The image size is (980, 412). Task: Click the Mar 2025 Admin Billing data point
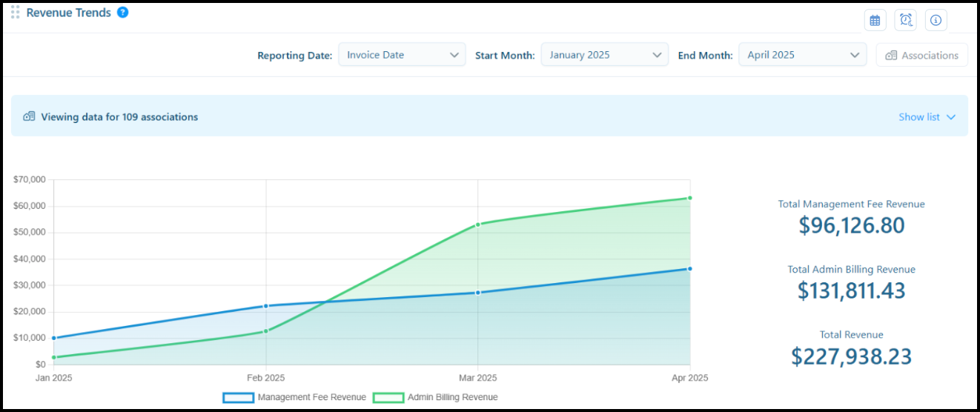(x=478, y=224)
